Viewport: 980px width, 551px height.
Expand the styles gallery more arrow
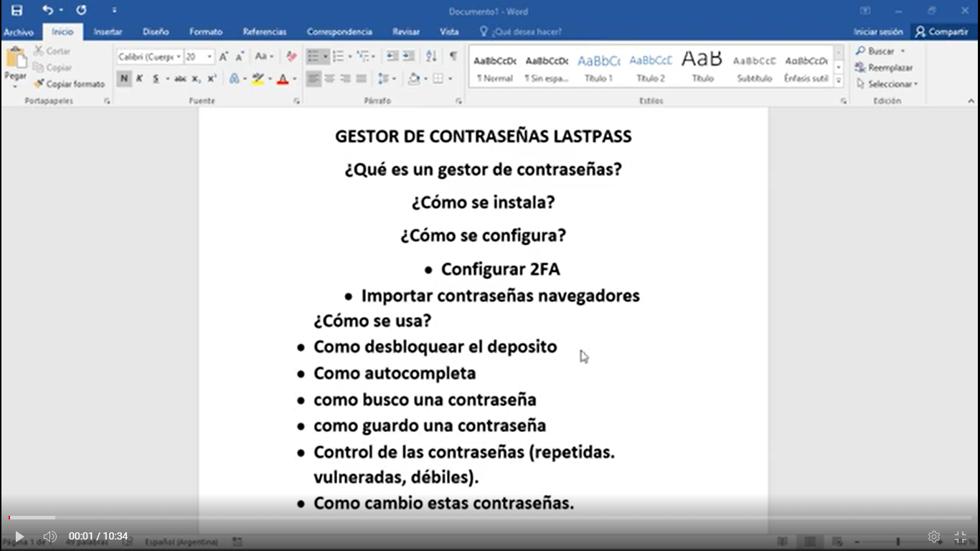839,82
